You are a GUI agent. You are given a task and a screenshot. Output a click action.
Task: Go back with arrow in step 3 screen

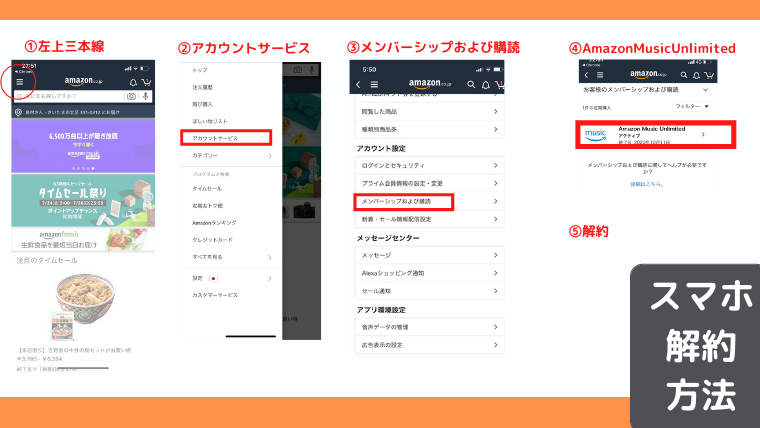pyautogui.click(x=358, y=84)
